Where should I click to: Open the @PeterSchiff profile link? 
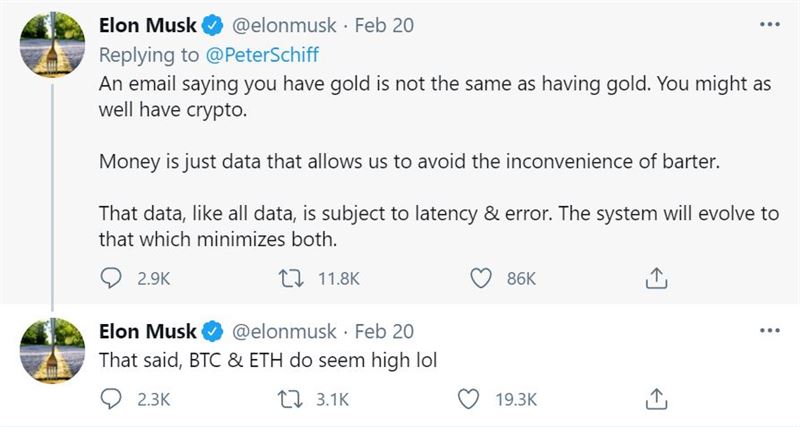[x=262, y=55]
